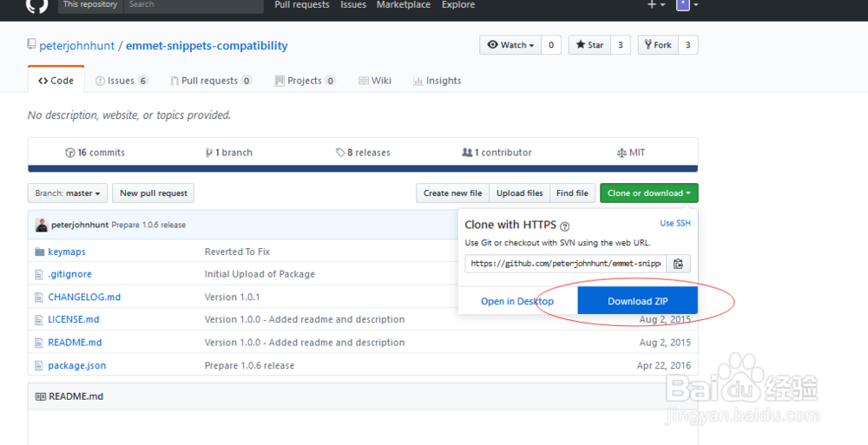868x445 pixels.
Task: Toggle the Clone or download dropdown
Action: pos(648,193)
